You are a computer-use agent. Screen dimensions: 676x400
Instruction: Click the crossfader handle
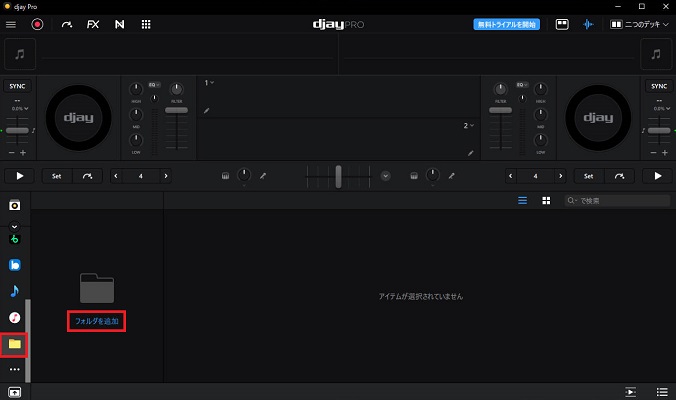[338, 176]
